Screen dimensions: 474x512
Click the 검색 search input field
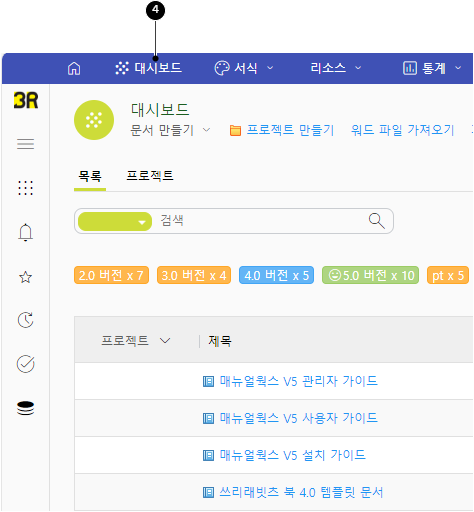[x=260, y=221]
